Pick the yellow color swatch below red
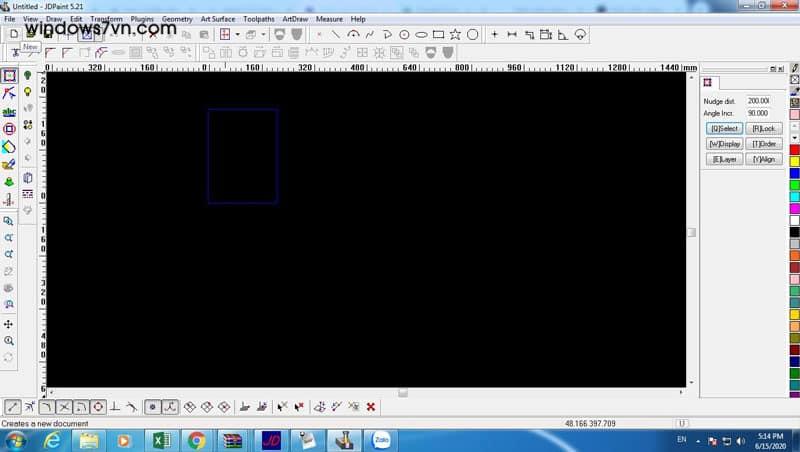Screen dimensions: 800x452 [794, 162]
